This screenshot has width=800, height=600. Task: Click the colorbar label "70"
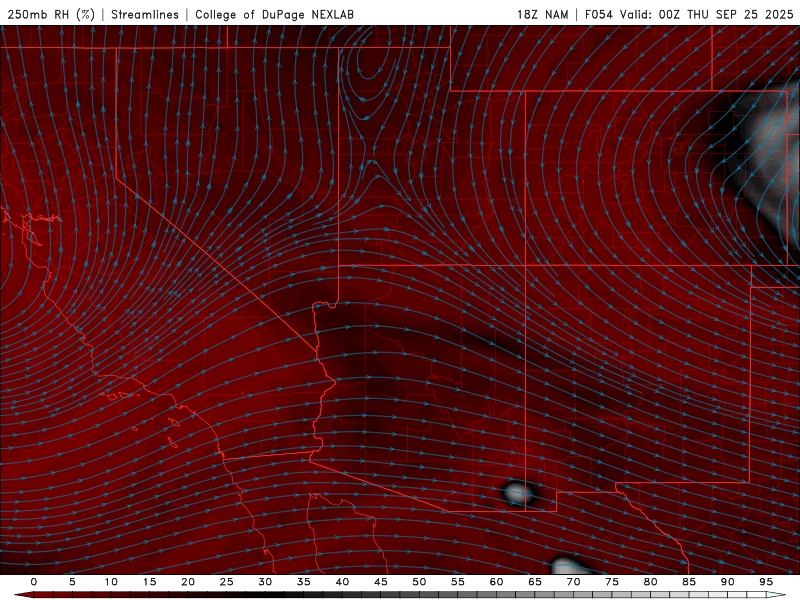[573, 582]
